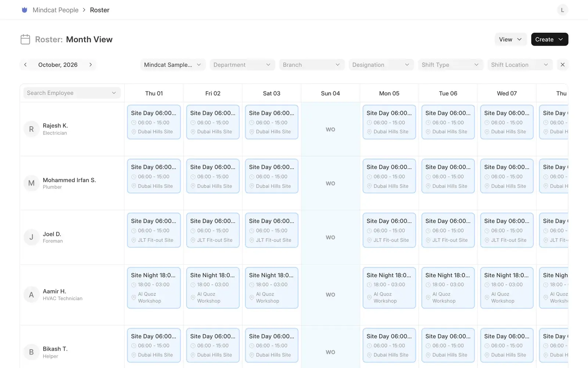Expand the Shift Type filter
This screenshot has width=588, height=368.
pyautogui.click(x=450, y=65)
